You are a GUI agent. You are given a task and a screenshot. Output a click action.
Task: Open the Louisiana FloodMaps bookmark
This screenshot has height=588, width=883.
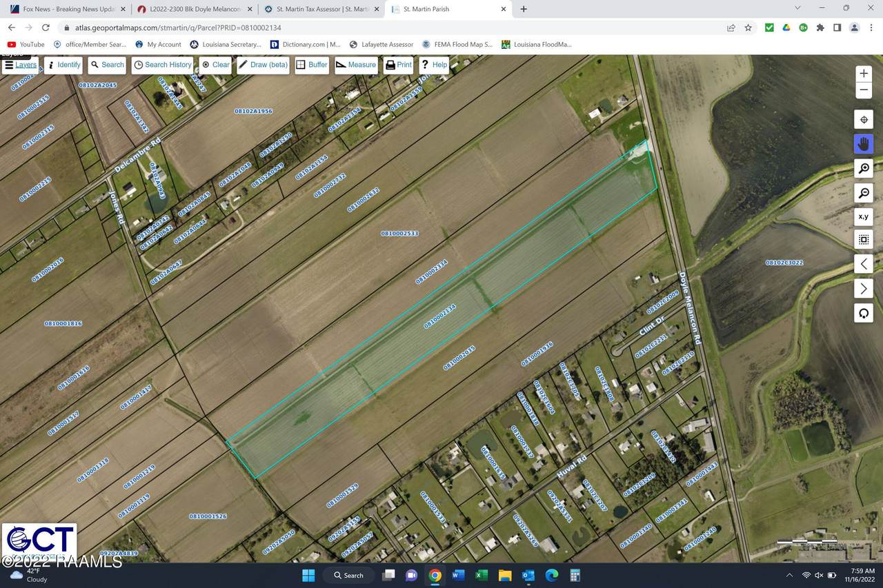pyautogui.click(x=537, y=44)
